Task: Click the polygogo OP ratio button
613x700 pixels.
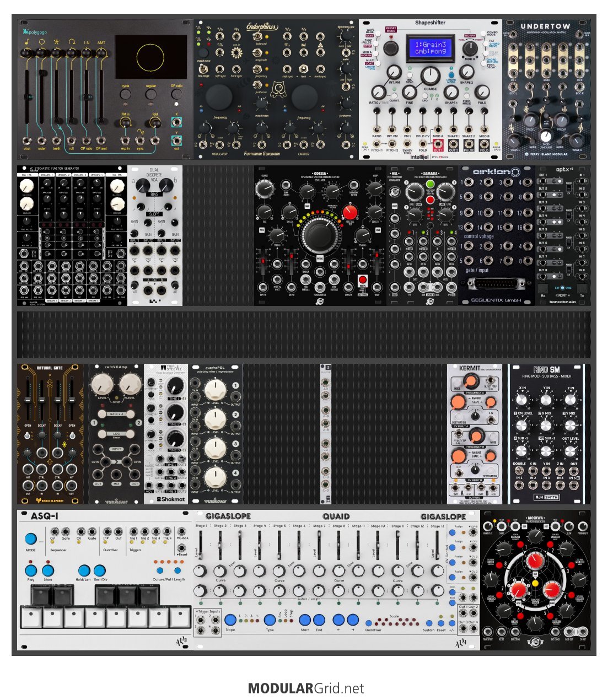Action: pos(176,94)
